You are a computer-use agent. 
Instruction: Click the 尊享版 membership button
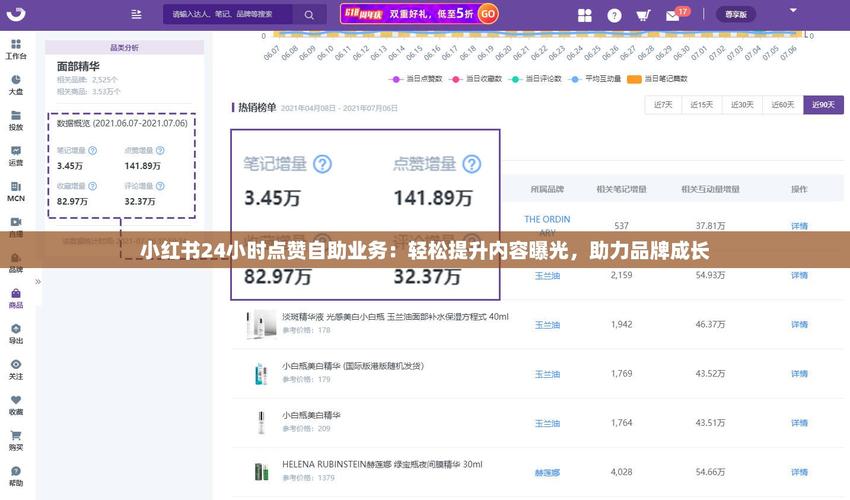pos(736,15)
